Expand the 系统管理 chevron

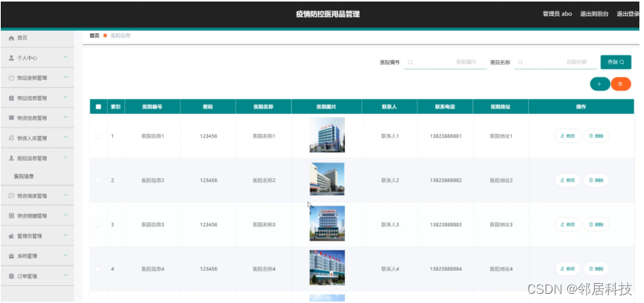click(x=66, y=256)
